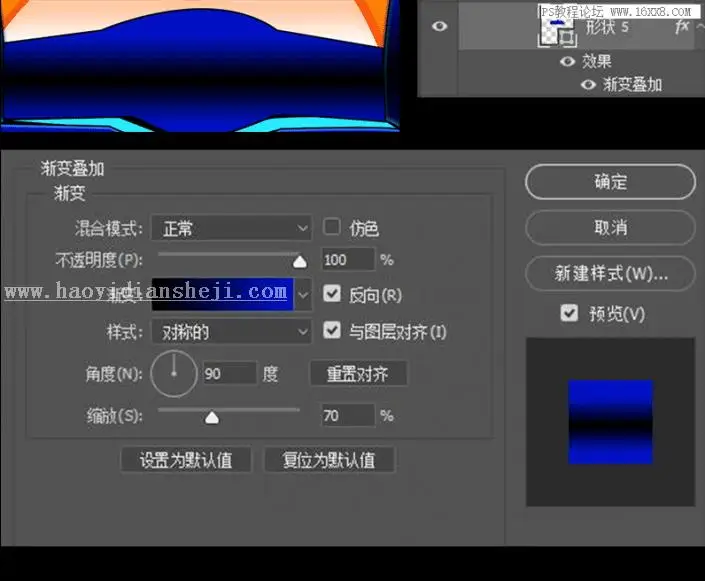Click the 取消 (Cancel) button
The image size is (705, 581).
610,228
